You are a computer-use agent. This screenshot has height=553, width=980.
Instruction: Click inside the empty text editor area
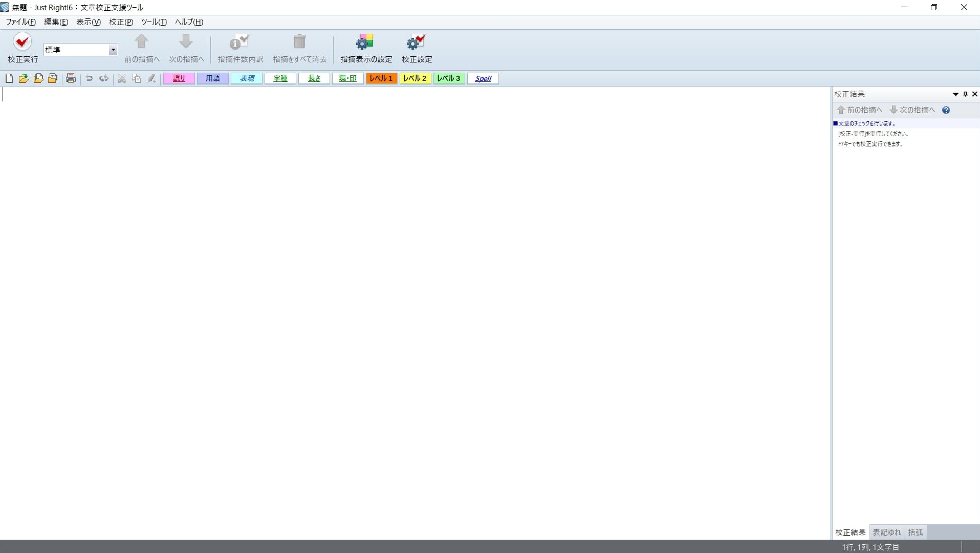click(415, 312)
